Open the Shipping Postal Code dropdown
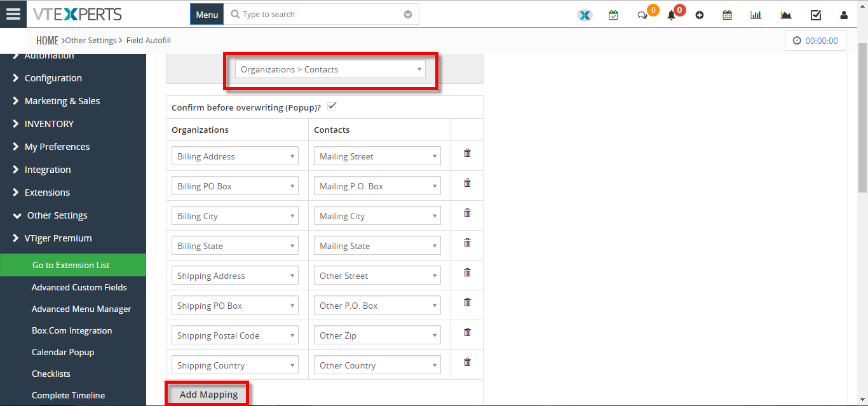868x406 pixels. [235, 335]
